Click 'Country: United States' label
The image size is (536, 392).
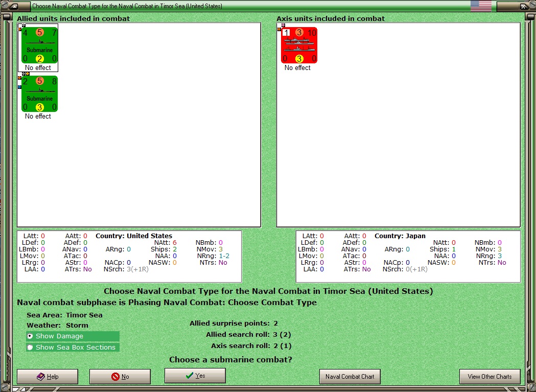(134, 236)
